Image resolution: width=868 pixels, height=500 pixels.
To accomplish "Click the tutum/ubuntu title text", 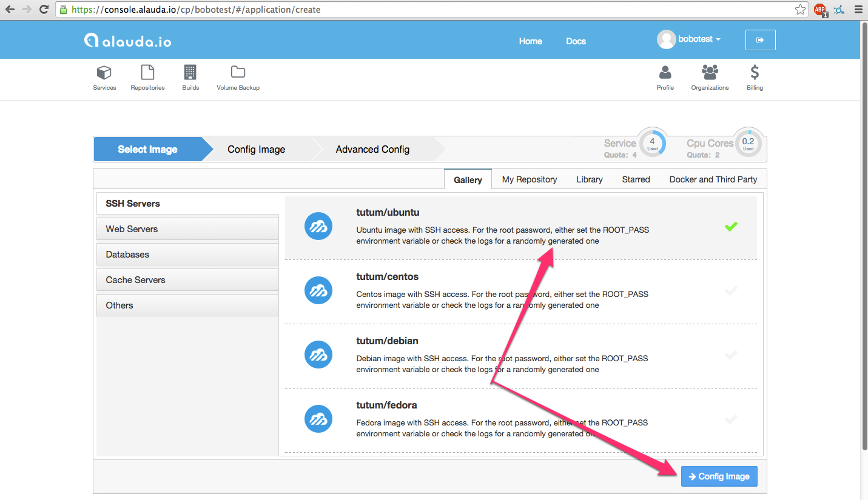I will click(388, 213).
